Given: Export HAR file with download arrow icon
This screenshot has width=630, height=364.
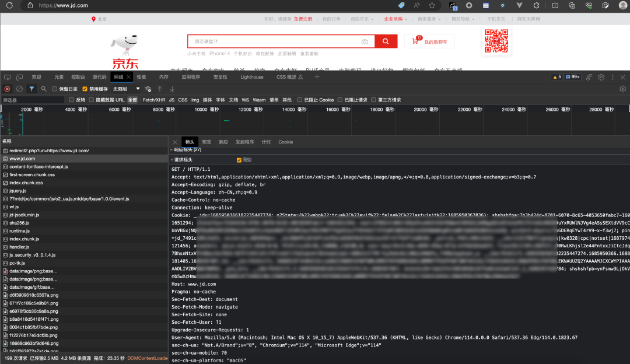Looking at the screenshot, I should tap(172, 89).
